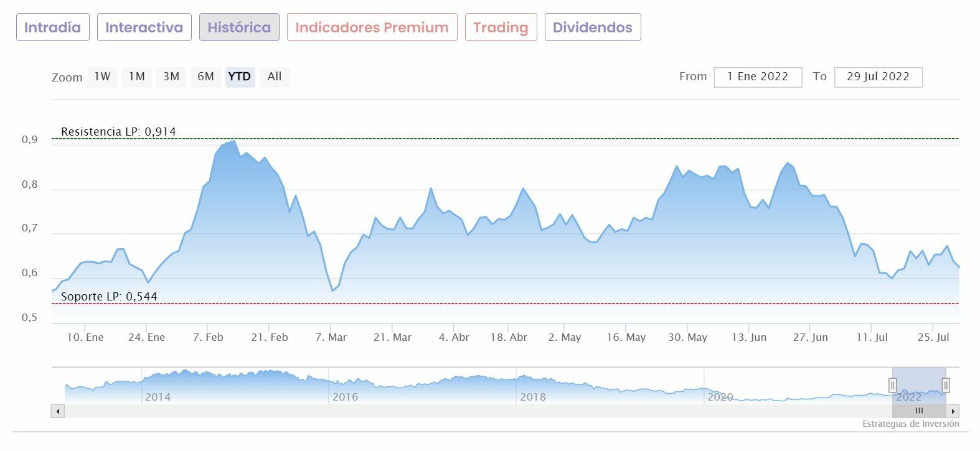Screen dimensions: 980x451
Task: Select the 6M zoom button
Action: pyautogui.click(x=205, y=77)
